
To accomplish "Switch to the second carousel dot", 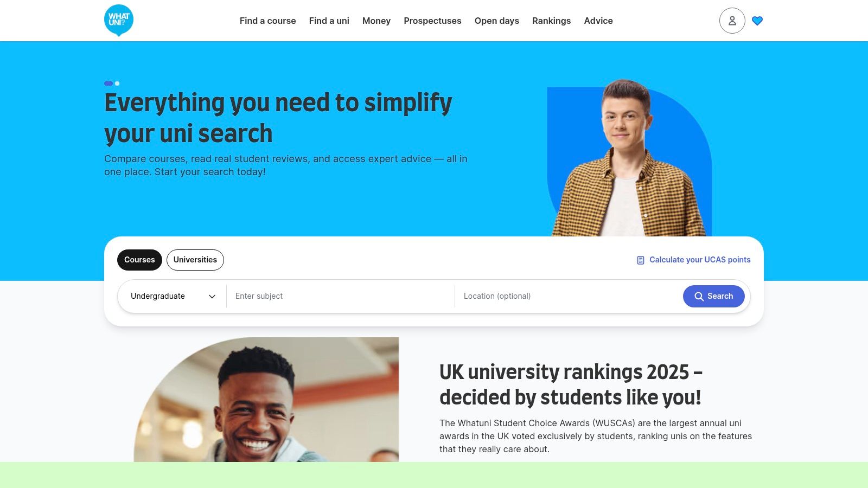I will [117, 84].
